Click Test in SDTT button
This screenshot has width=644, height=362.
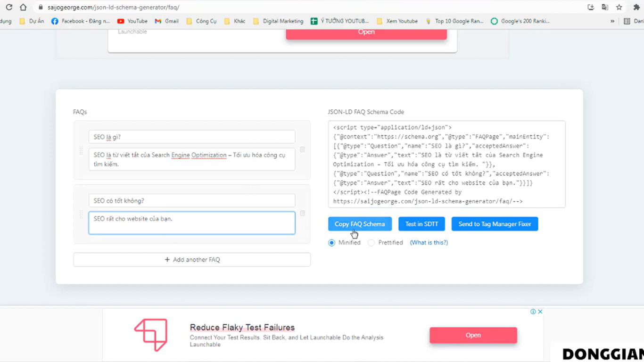click(x=421, y=224)
